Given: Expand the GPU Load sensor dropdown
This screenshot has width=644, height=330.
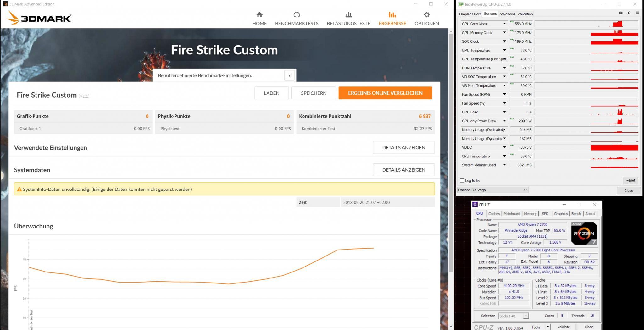Looking at the screenshot, I should tap(504, 112).
